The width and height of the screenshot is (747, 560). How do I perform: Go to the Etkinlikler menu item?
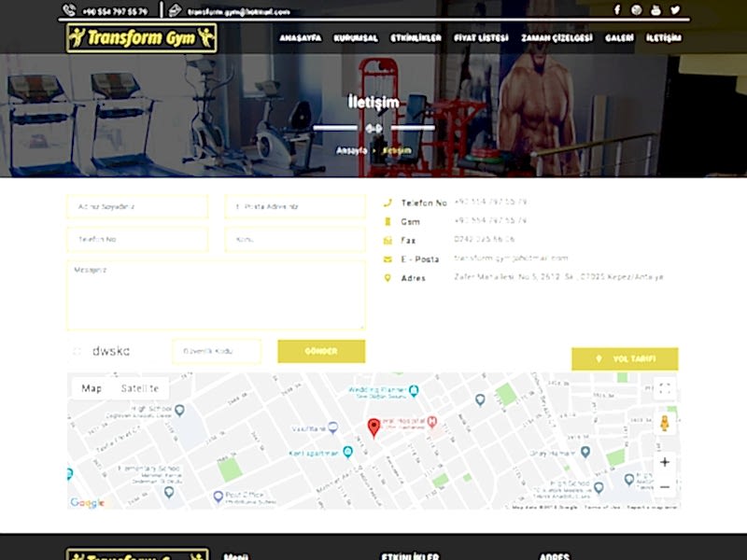tap(416, 38)
